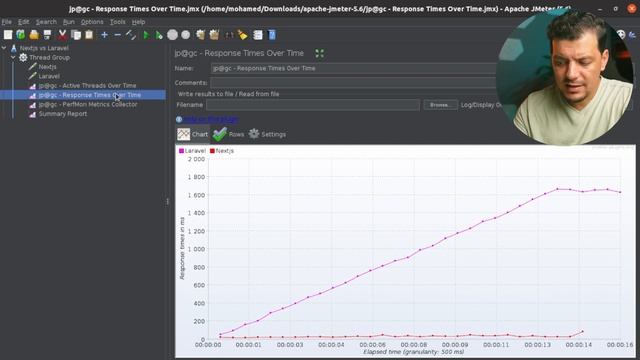Click the red scissors Cut icon
Viewport: 640px width, 360px height.
click(x=62, y=35)
